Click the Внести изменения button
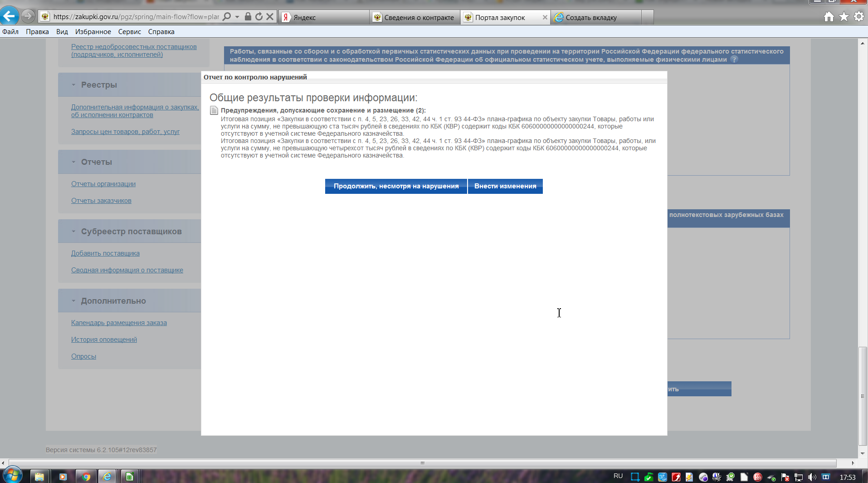This screenshot has height=483, width=868. tap(505, 186)
